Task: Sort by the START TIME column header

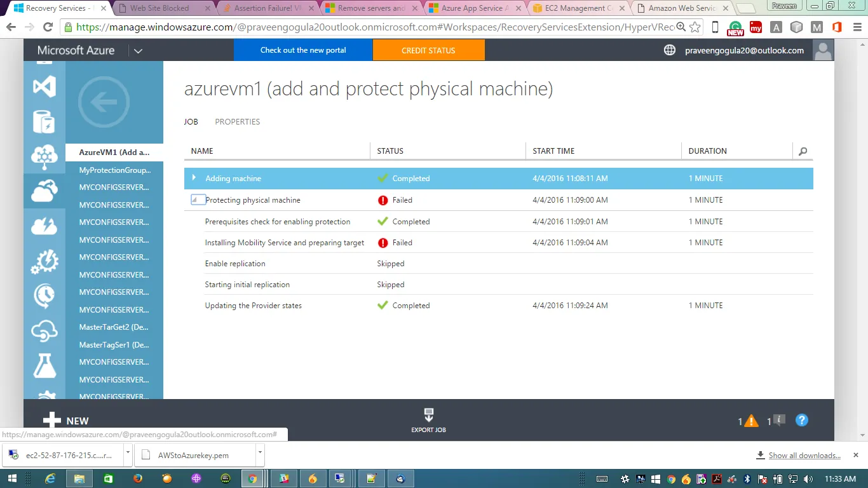Action: pyautogui.click(x=553, y=151)
